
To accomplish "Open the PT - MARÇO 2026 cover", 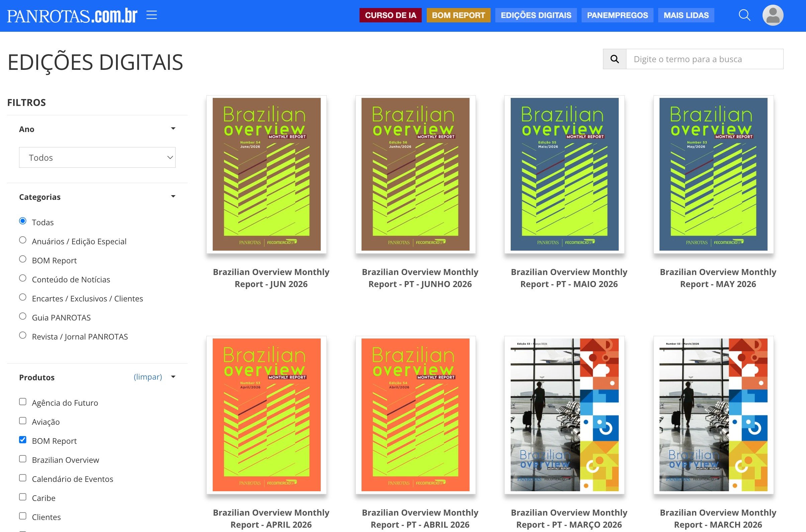I will click(x=565, y=415).
